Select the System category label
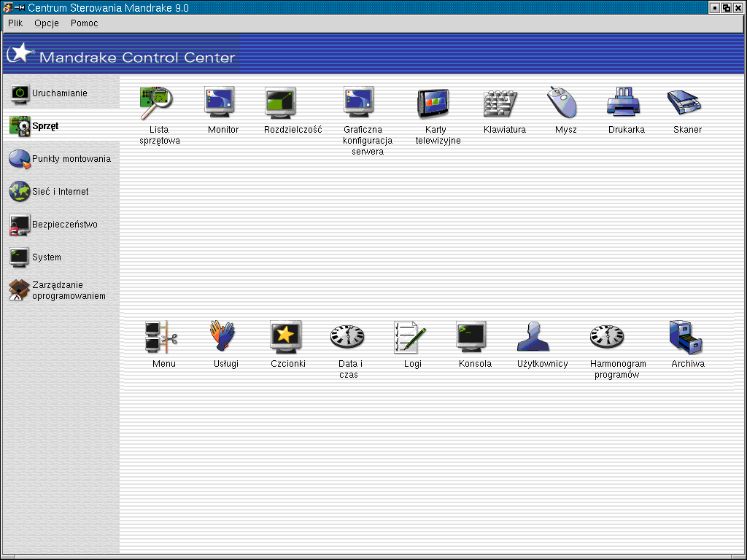 pos(47,257)
